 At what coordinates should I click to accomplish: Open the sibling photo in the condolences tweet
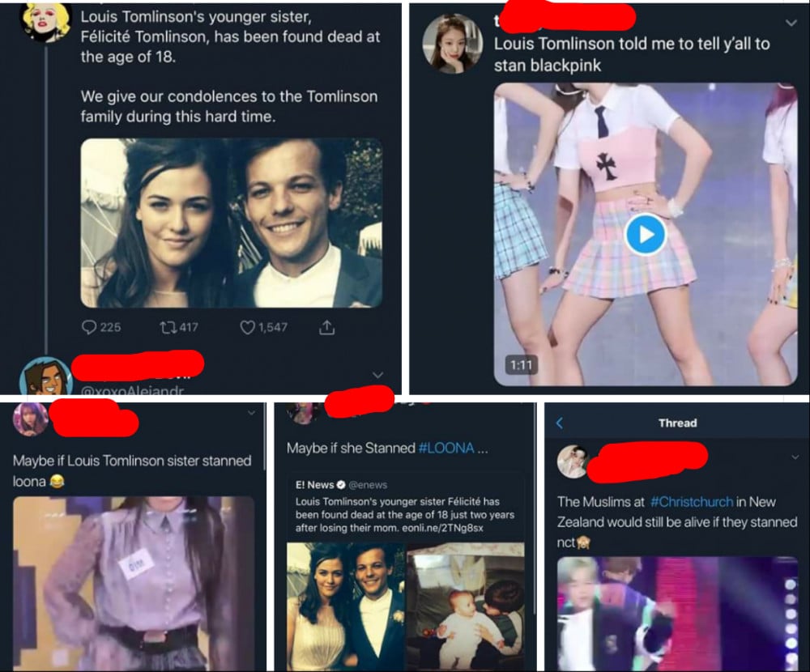(232, 223)
